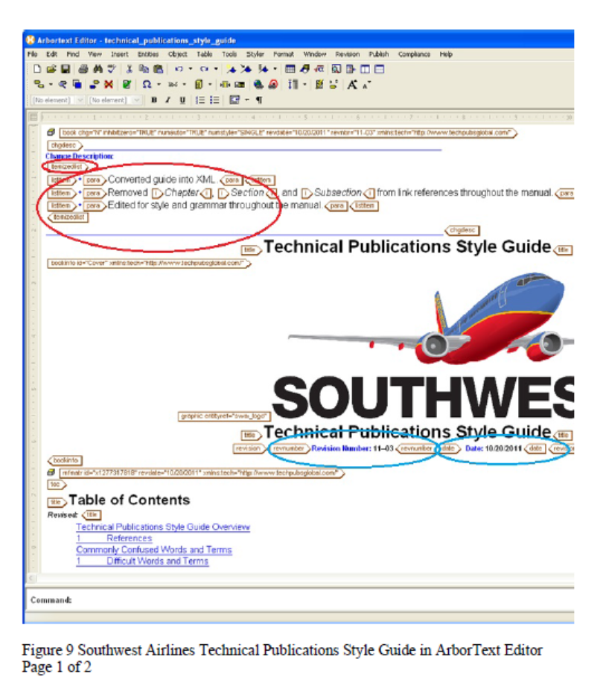Open the Undo history dropdown arrow
The image size is (603, 700).
pyautogui.click(x=190, y=69)
